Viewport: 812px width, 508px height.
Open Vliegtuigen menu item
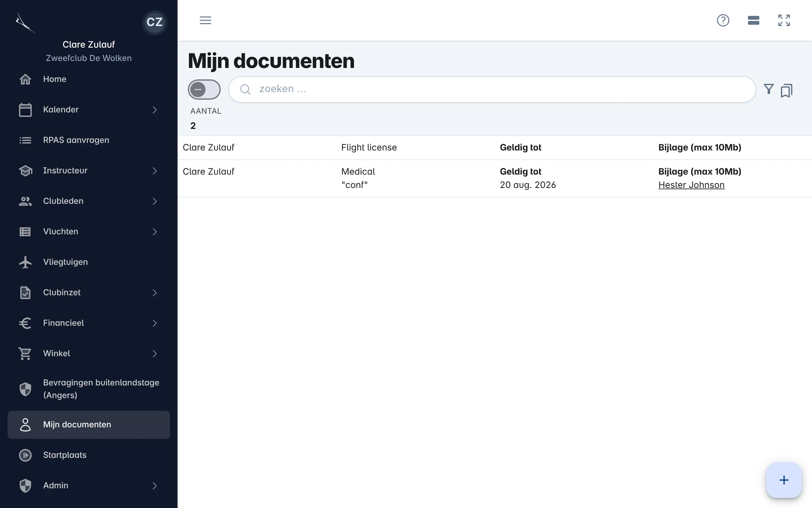[x=88, y=262]
